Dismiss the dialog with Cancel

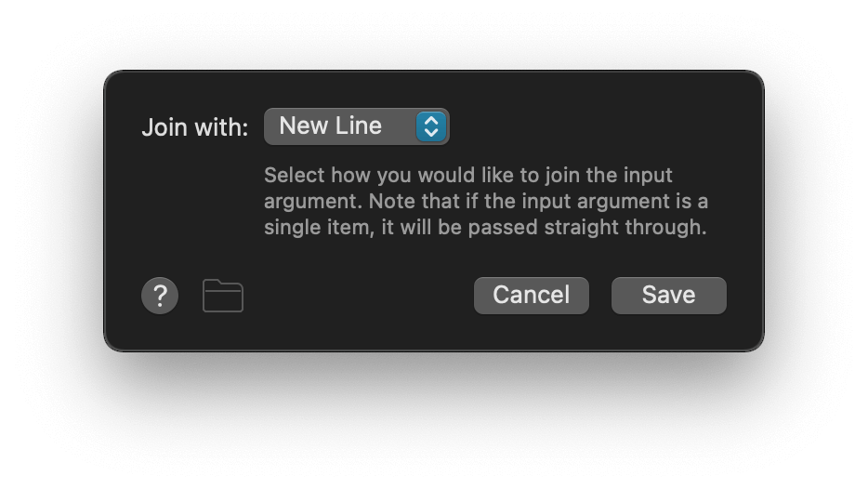pos(531,295)
